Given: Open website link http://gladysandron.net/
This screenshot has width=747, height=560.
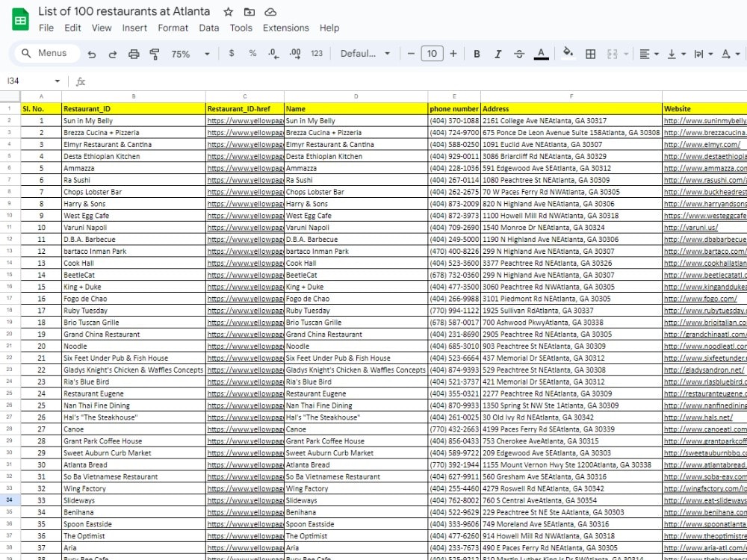Looking at the screenshot, I should pos(704,370).
